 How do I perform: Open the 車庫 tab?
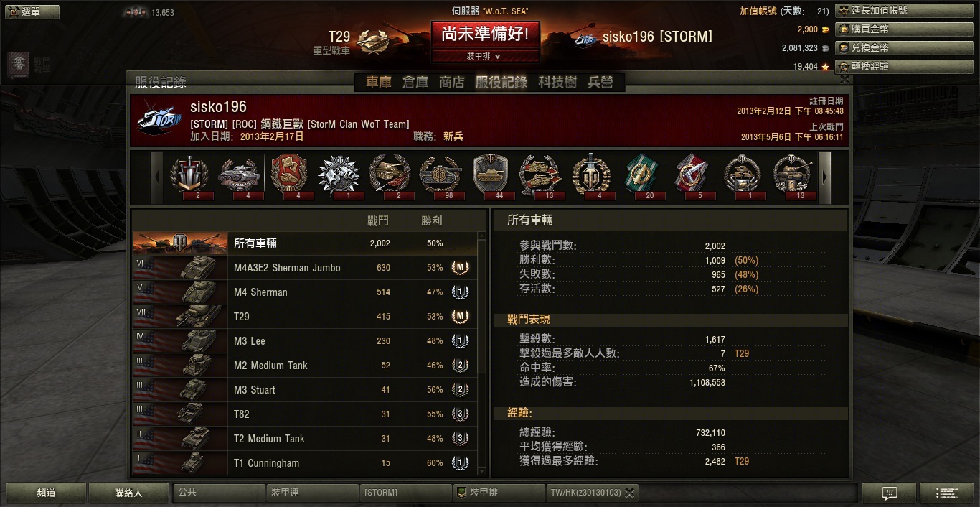379,82
